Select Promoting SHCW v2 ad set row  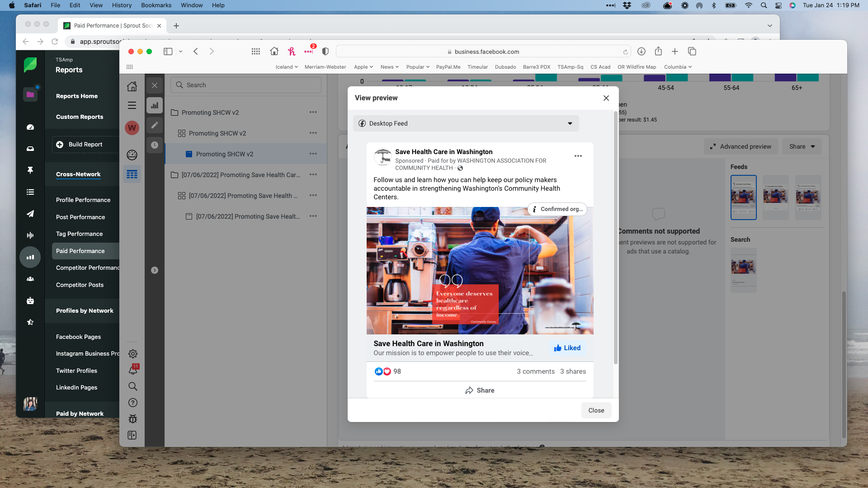(x=246, y=133)
